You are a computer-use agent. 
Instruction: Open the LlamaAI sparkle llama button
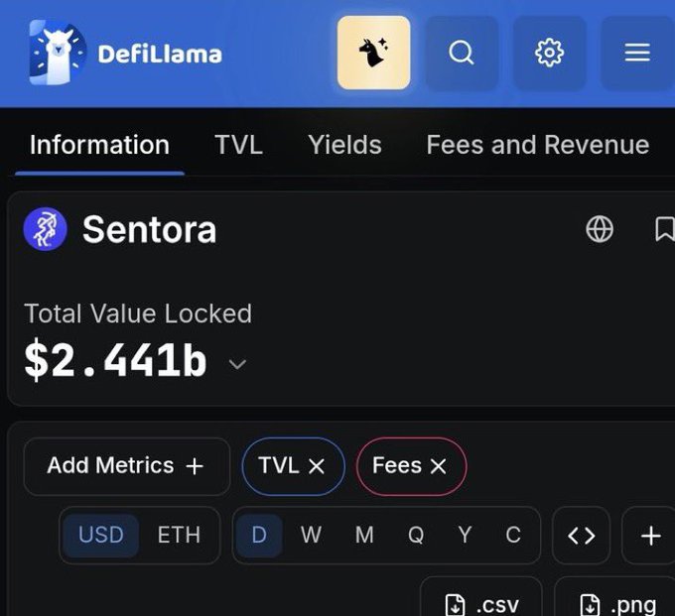point(373,53)
